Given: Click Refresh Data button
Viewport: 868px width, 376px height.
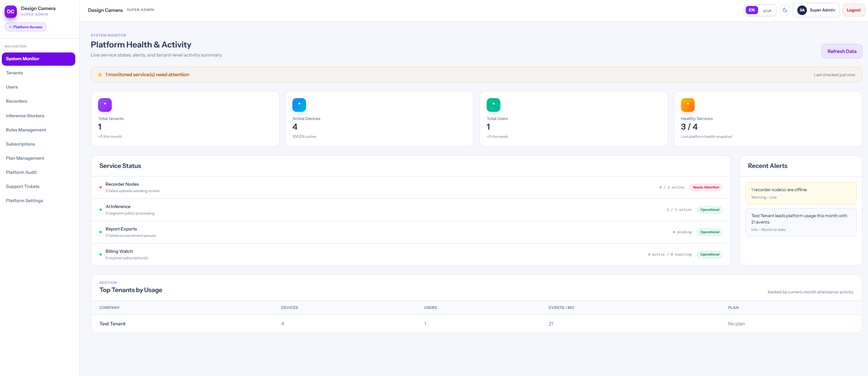Looking at the screenshot, I should pos(842,52).
